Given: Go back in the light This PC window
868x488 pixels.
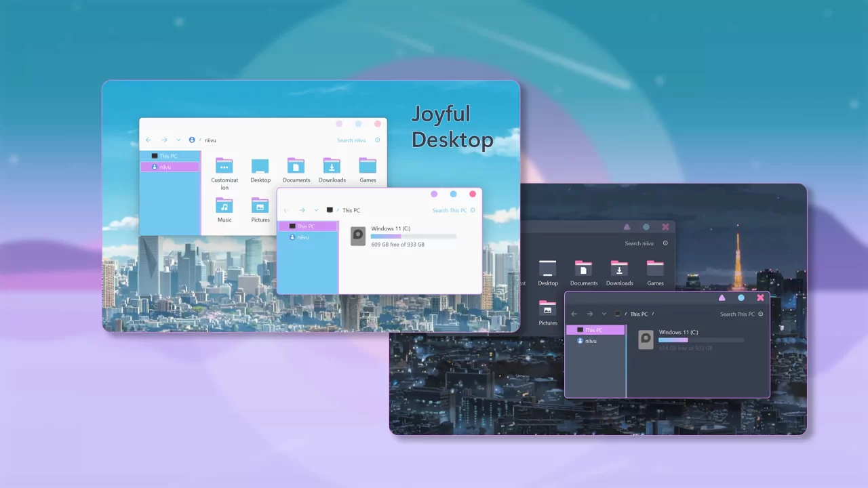Looking at the screenshot, I should (287, 210).
